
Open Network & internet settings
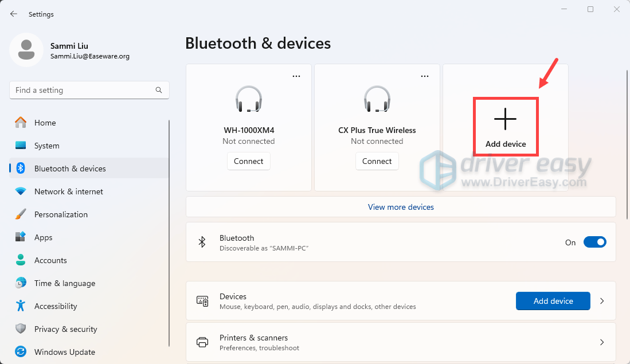point(68,191)
